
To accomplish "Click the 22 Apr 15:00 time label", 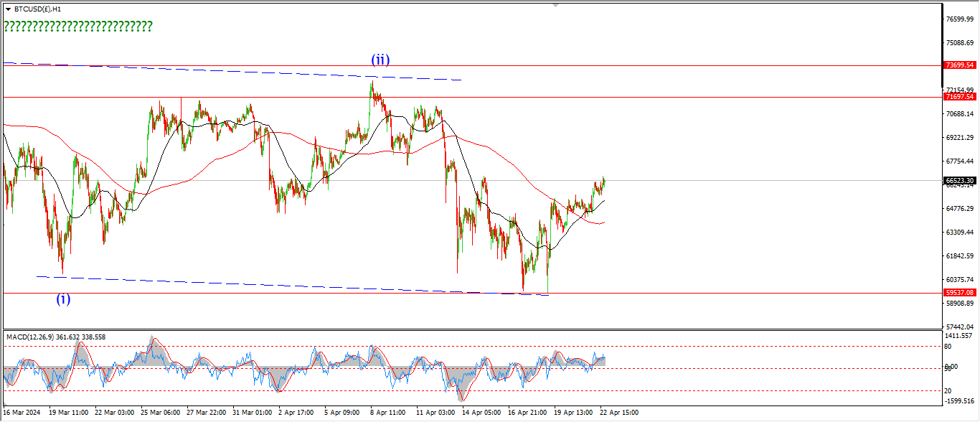I will click(619, 413).
